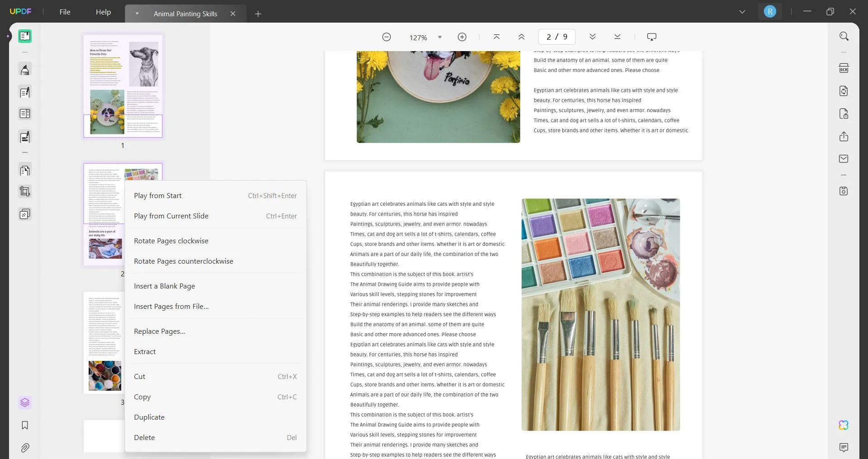Select page 1 thumbnail
Image resolution: width=868 pixels, height=459 pixels.
tap(123, 86)
